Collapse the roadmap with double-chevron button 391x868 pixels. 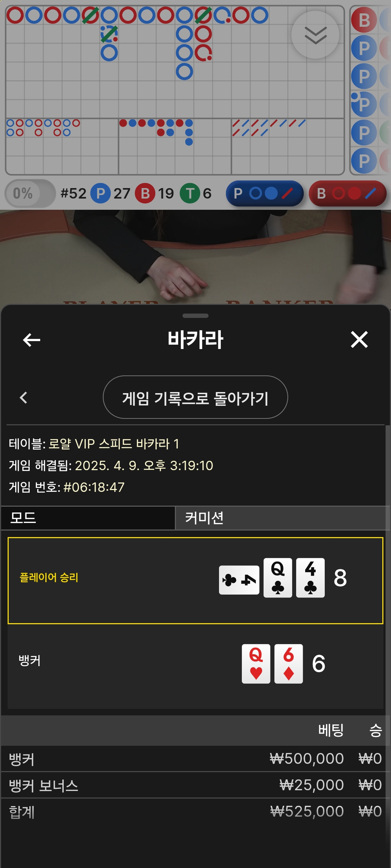click(x=315, y=35)
